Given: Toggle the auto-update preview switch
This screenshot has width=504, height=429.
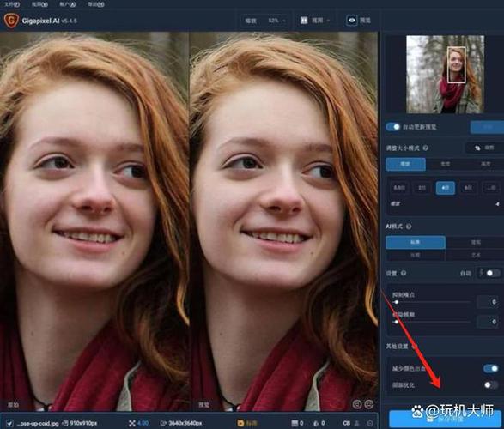Looking at the screenshot, I should point(392,127).
